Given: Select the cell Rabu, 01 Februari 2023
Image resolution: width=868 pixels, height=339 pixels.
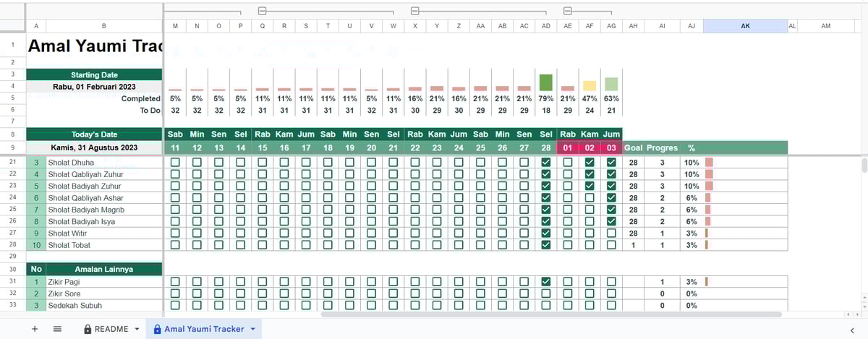Looking at the screenshot, I should (x=94, y=87).
